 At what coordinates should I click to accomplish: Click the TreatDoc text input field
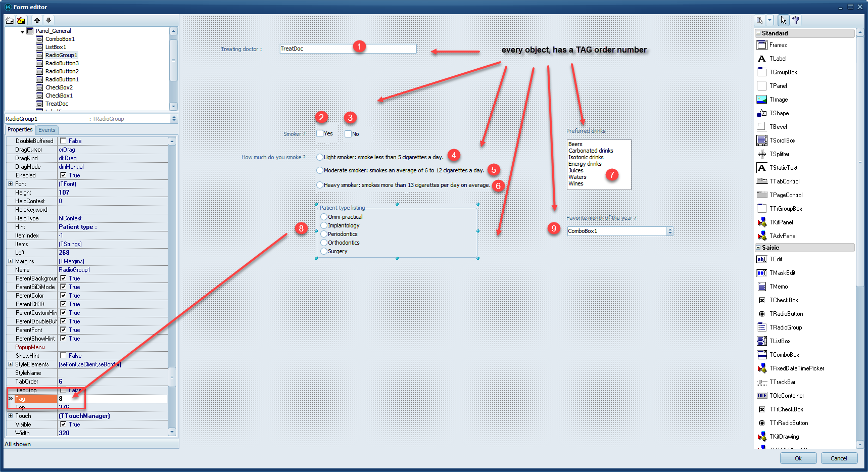(348, 49)
